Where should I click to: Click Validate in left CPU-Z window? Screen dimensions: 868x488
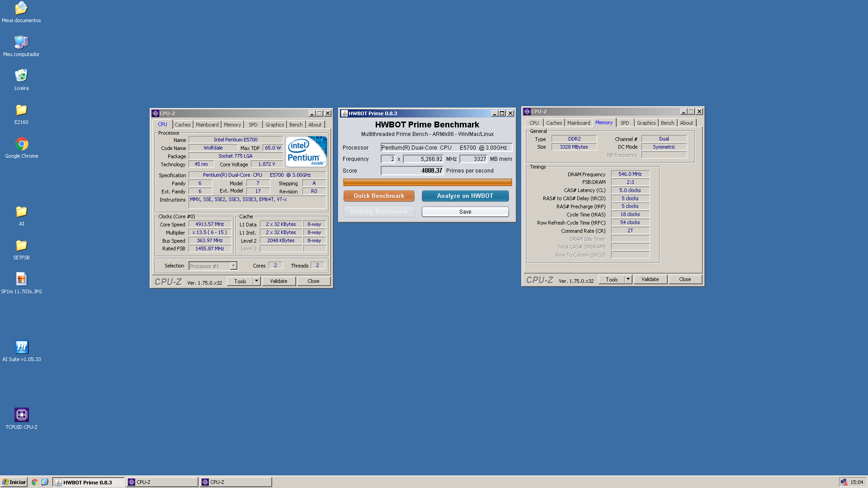pyautogui.click(x=278, y=281)
